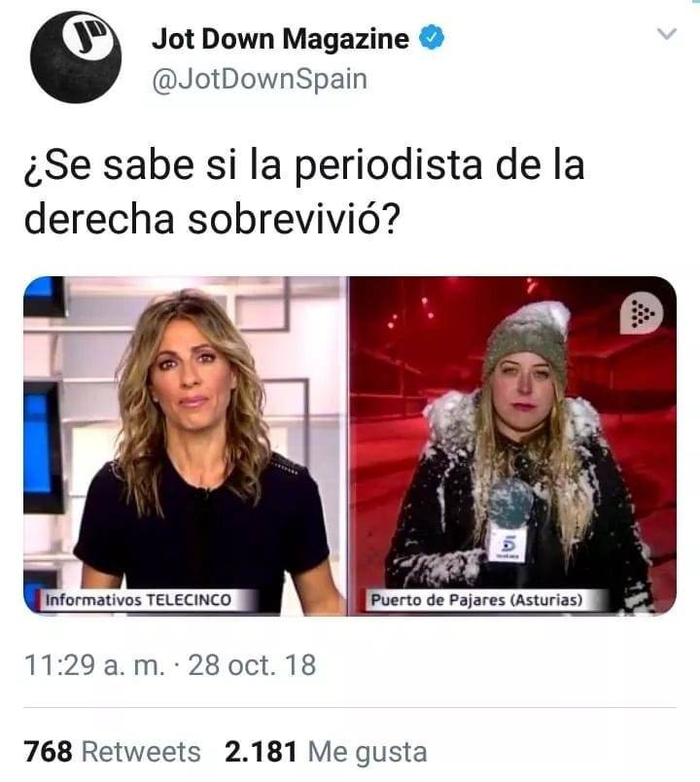The width and height of the screenshot is (700, 782).
Task: View the 768 Retweets list
Action: coord(112,751)
